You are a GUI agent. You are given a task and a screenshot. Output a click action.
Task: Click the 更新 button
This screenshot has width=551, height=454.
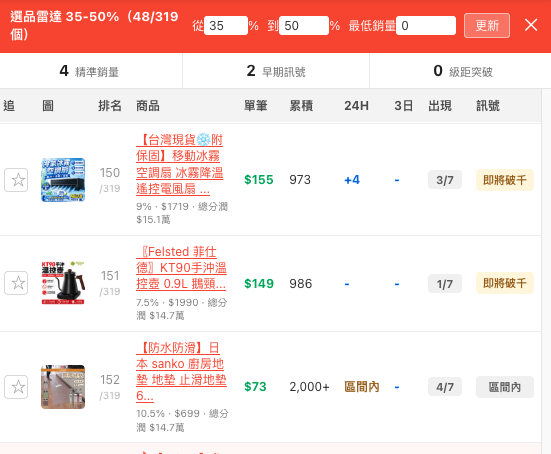(487, 25)
